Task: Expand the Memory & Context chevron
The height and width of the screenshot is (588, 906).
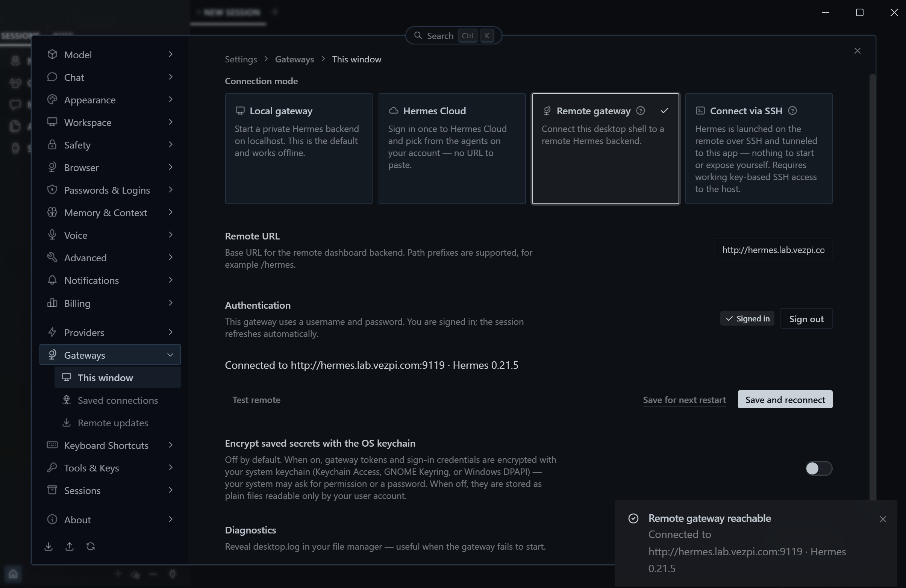Action: [x=170, y=212]
